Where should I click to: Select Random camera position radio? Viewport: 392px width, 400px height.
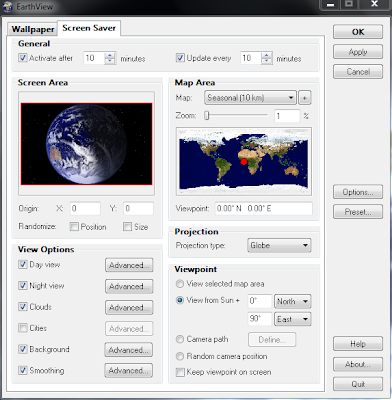[180, 356]
